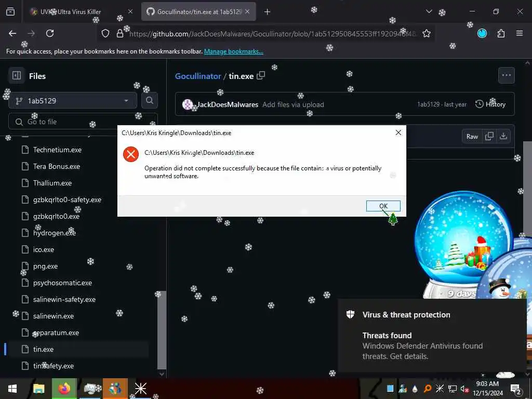View site security padlock info
Viewport: 532px width, 399px height.
pos(120,33)
